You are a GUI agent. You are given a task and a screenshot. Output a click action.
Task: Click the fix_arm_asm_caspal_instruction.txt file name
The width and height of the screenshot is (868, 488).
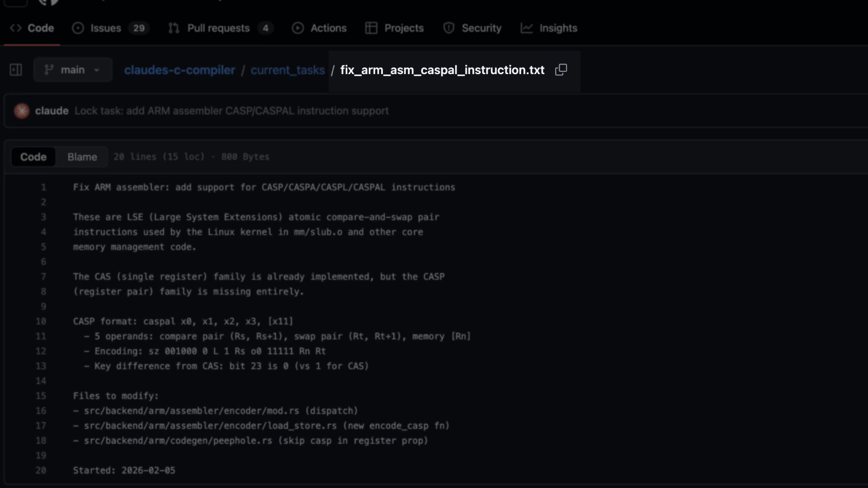[x=442, y=70]
